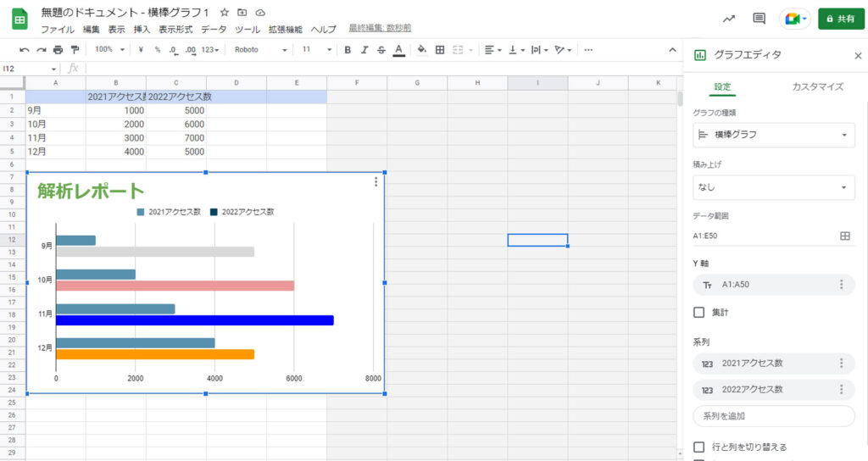Open the comment history

[x=759, y=19]
